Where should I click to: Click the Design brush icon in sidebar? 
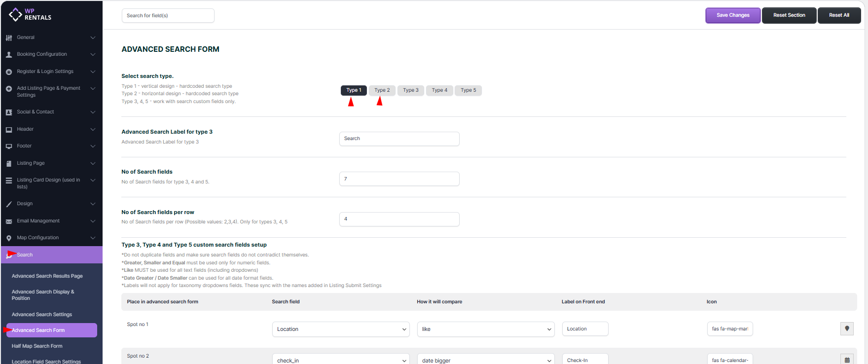(9, 204)
